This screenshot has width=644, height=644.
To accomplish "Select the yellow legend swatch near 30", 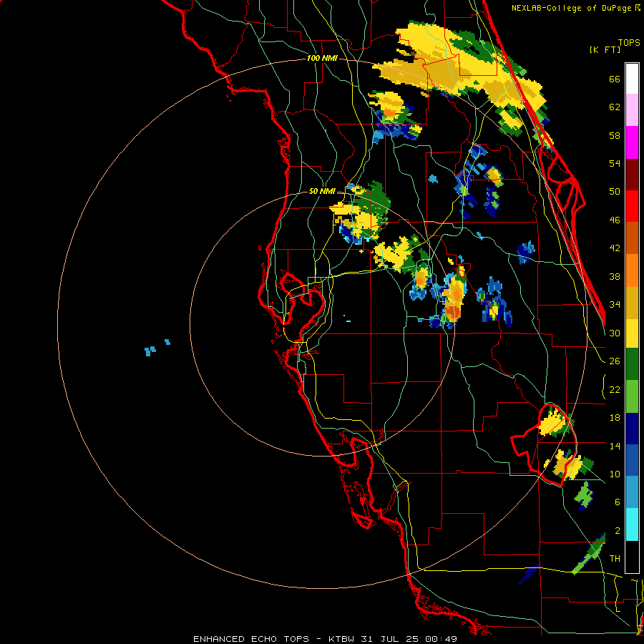I will pyautogui.click(x=632, y=333).
